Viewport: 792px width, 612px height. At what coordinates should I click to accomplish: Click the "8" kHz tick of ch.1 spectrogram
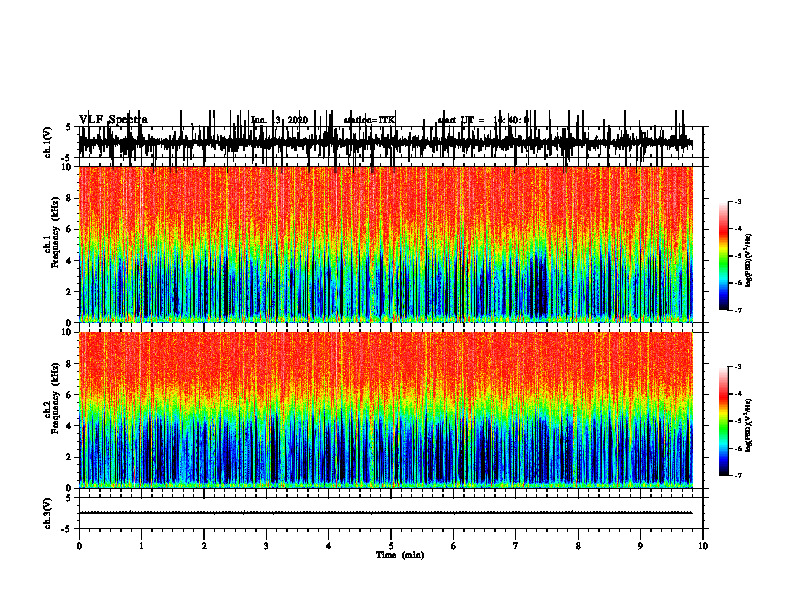[x=70, y=198]
